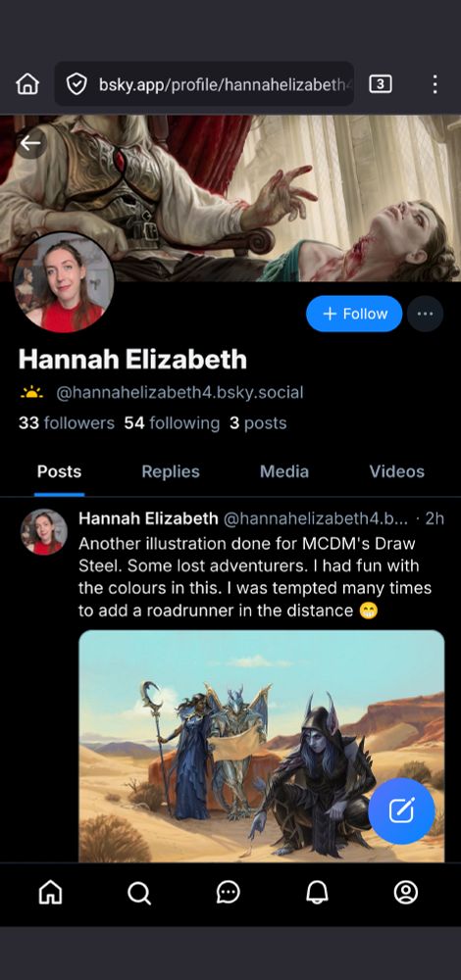The width and height of the screenshot is (461, 980).
Task: Switch to the Videos tab
Action: pos(396,472)
